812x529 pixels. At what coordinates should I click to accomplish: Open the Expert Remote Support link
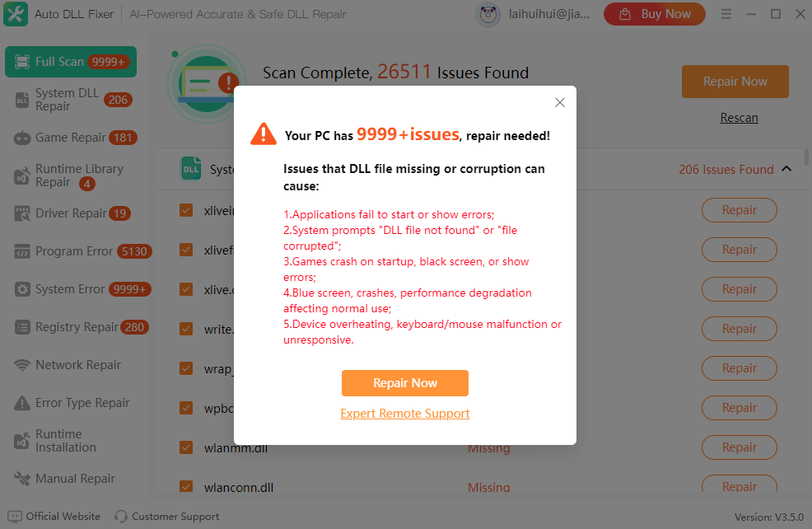tap(405, 414)
